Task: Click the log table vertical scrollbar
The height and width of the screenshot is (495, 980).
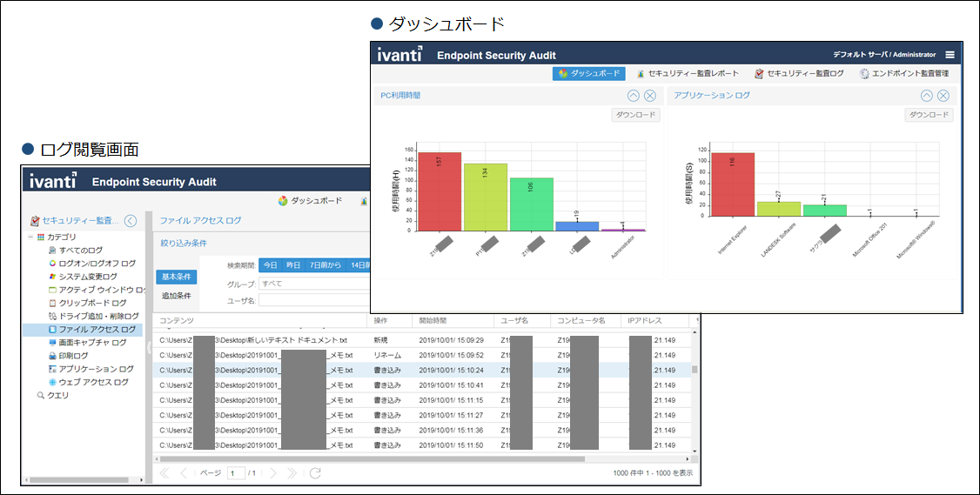Action: pos(695,370)
